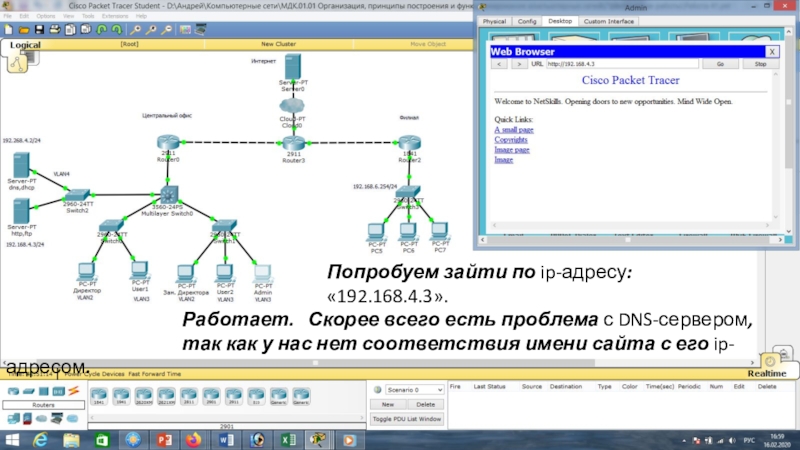Select the Cloud0 device
The height and width of the screenshot is (450, 800).
292,106
